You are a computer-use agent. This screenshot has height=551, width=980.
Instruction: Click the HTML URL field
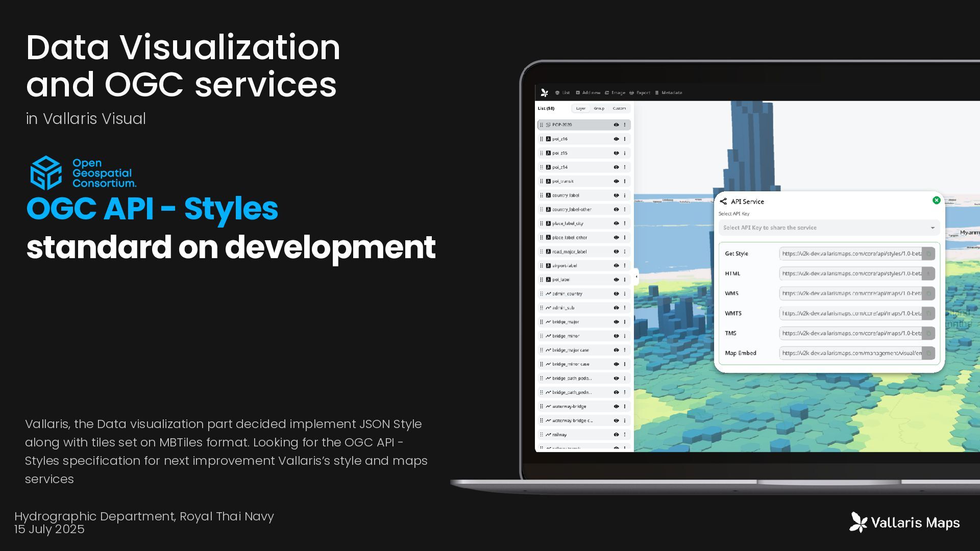tap(851, 273)
